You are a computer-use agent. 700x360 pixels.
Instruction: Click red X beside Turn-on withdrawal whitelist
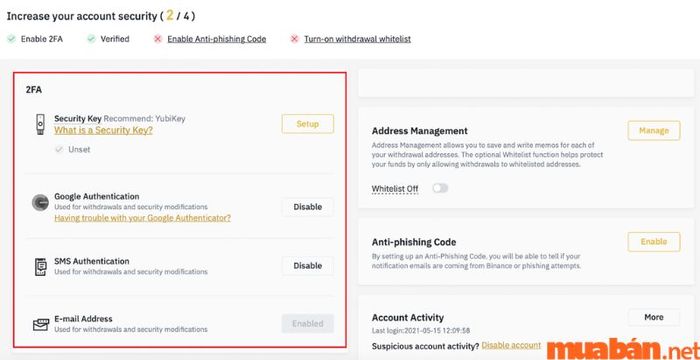pos(294,39)
